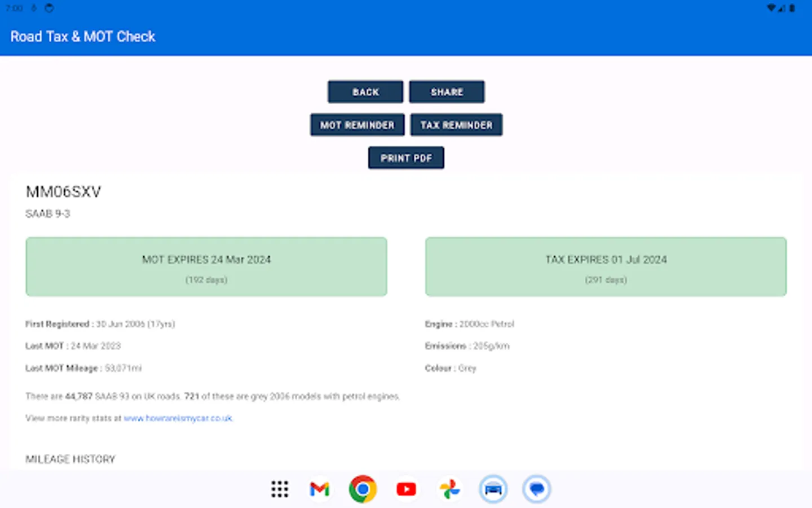Launch Google Photos from the dock
812x508 pixels.
(x=449, y=489)
